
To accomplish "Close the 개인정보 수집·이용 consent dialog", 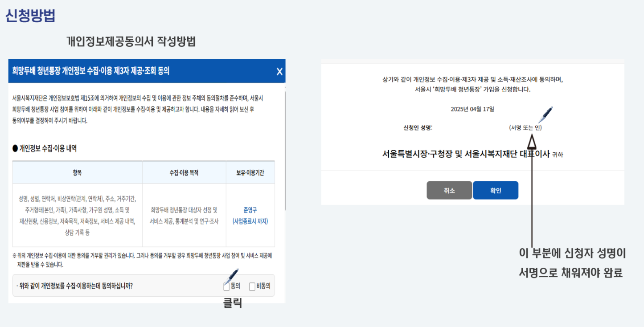I will tap(279, 71).
